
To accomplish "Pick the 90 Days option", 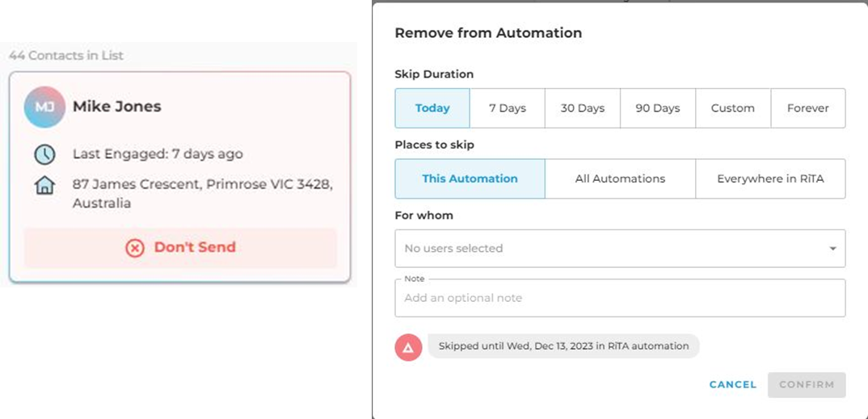I will point(658,108).
